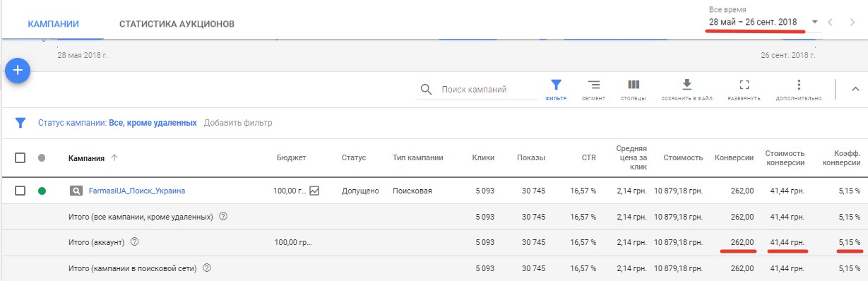
Task: Open the Фильтр funnel tool
Action: click(x=556, y=90)
